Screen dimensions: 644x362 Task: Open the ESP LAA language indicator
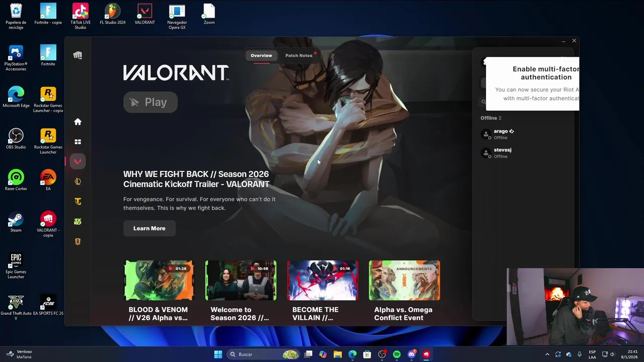pos(592,354)
